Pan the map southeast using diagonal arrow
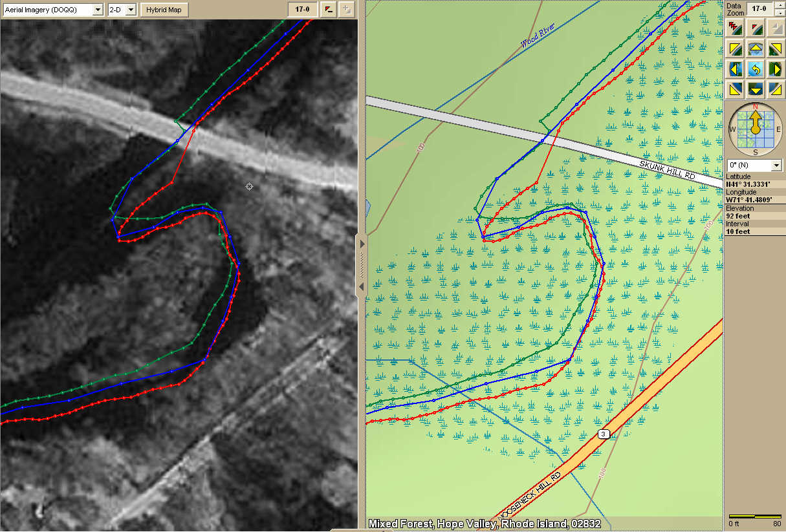 tap(775, 89)
